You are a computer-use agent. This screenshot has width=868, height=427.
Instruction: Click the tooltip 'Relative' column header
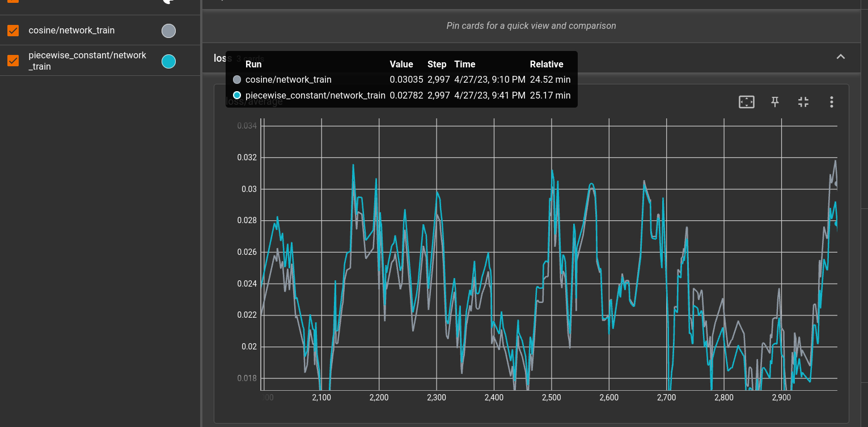tap(547, 64)
